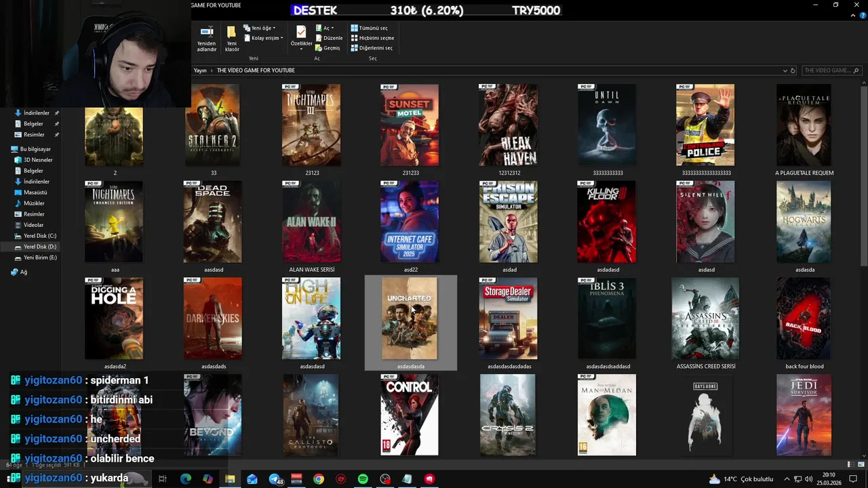
Task: Open the taskbar clock showing 20:10
Action: [829, 479]
